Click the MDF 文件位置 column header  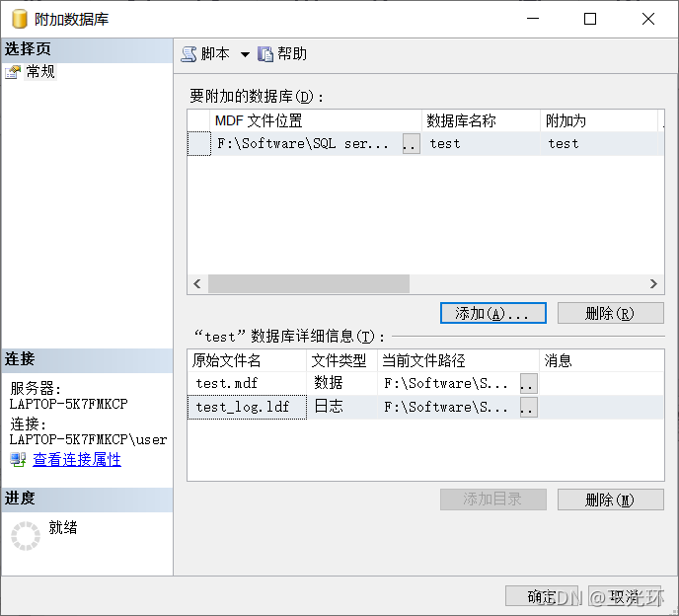click(x=315, y=120)
